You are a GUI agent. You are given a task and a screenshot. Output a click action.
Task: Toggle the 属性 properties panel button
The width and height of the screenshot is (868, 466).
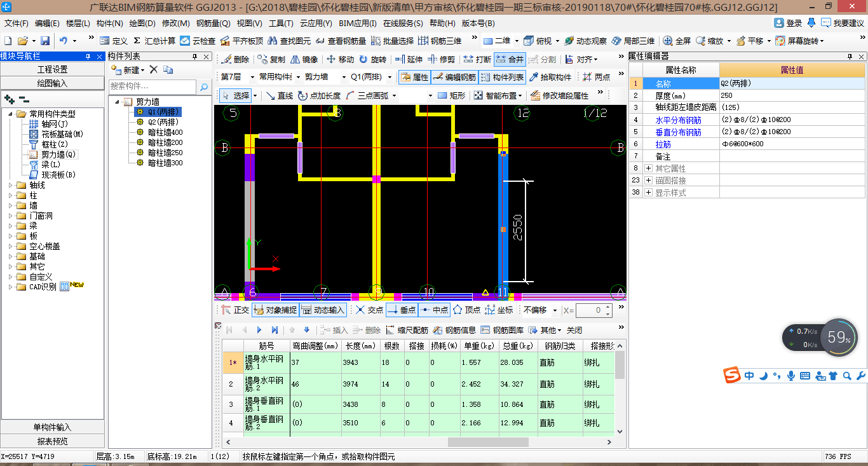(414, 78)
